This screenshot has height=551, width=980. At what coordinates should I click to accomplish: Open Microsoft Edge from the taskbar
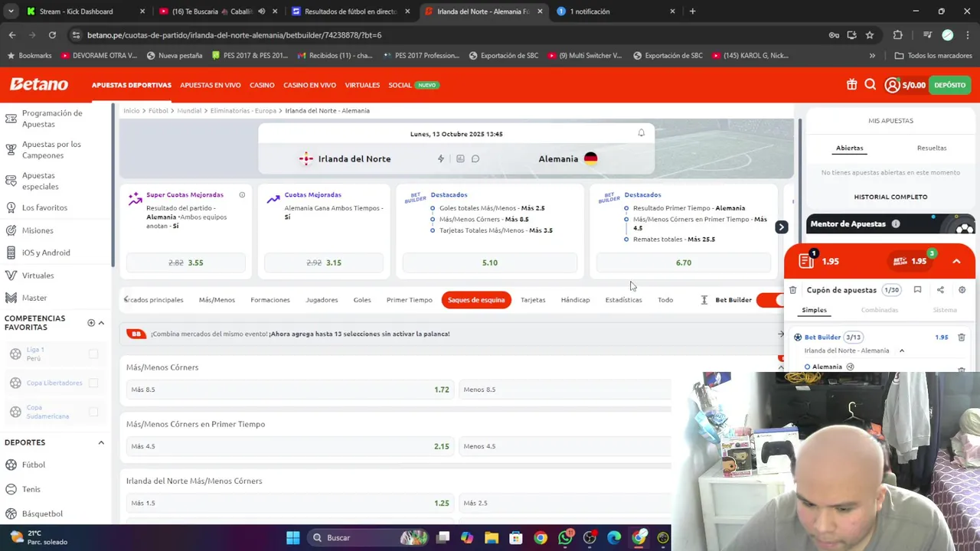click(x=614, y=537)
